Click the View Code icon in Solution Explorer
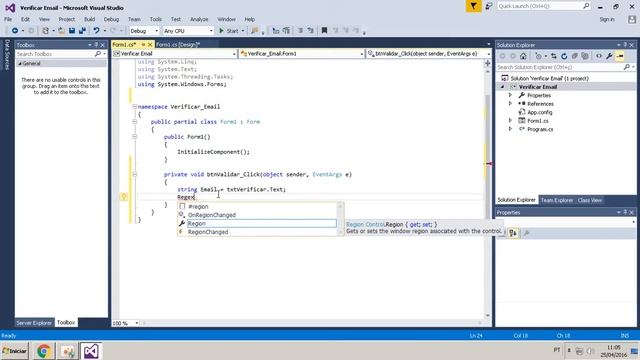The height and width of the screenshot is (360, 640). tap(599, 56)
